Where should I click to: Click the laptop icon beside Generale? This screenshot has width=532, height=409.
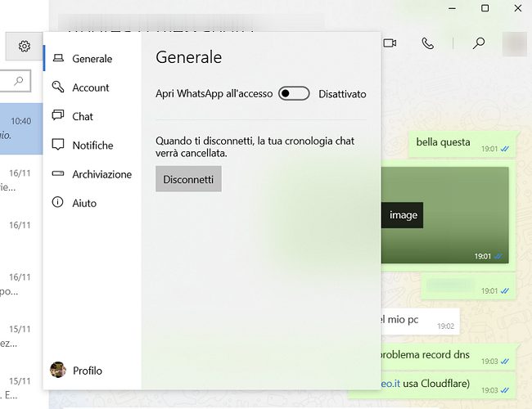tap(58, 58)
